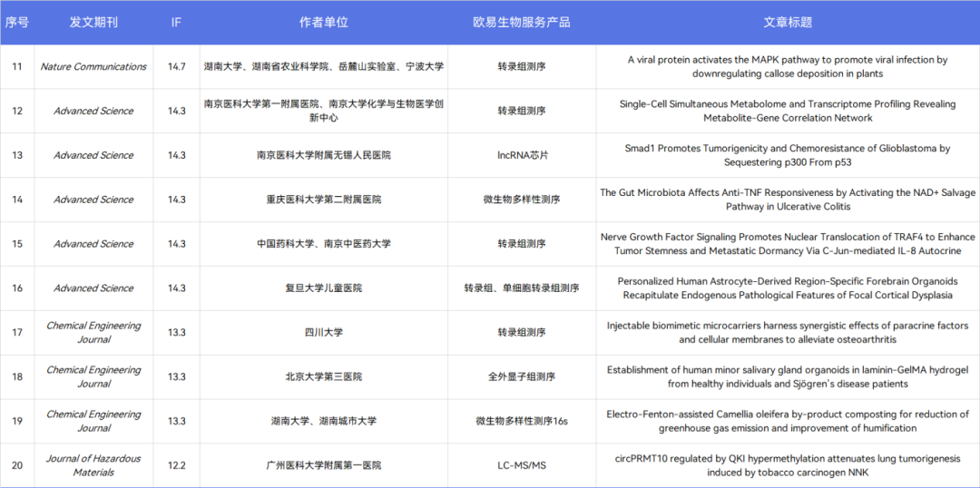Select the 微生物多样性测序16s product cell
This screenshot has height=488, width=980.
522,422
